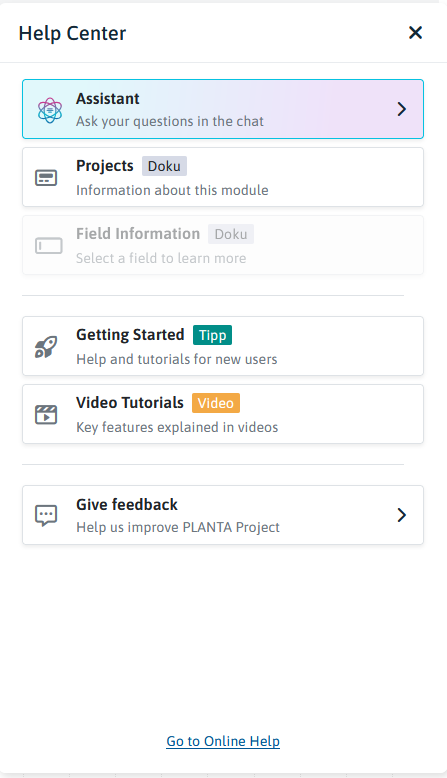The height and width of the screenshot is (778, 447).
Task: Open the Getting Started entry title
Action: click(x=130, y=335)
